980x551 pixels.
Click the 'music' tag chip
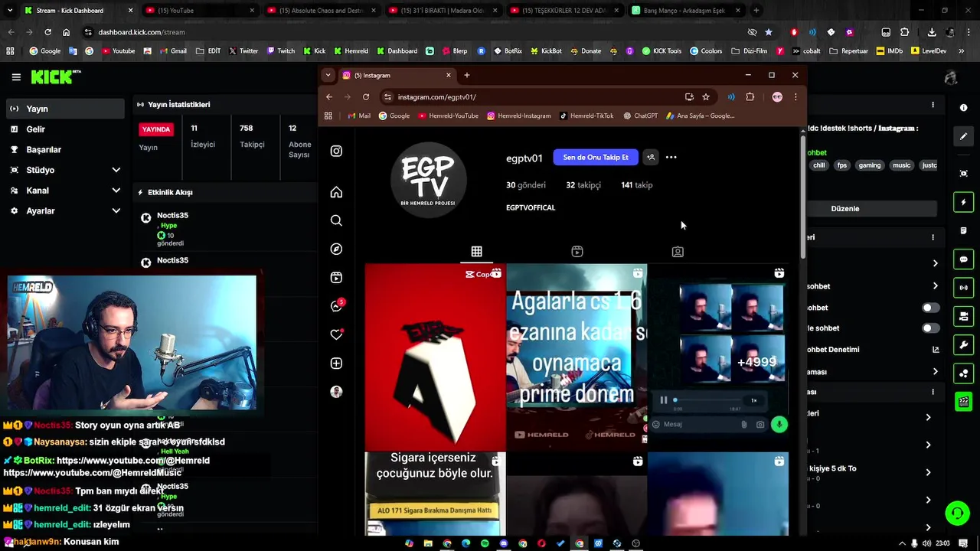[902, 165]
